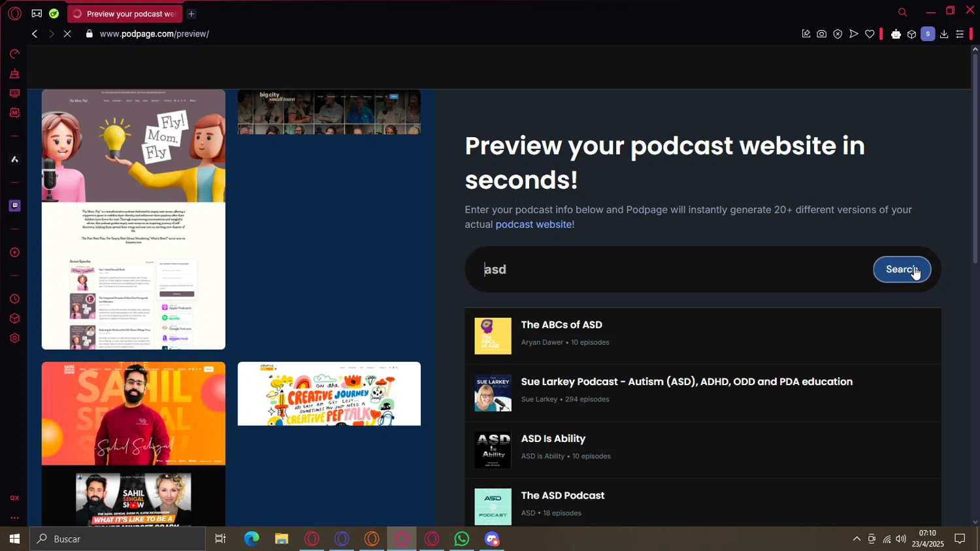Open Fly Mom Fly website preview thumbnail

click(x=133, y=219)
